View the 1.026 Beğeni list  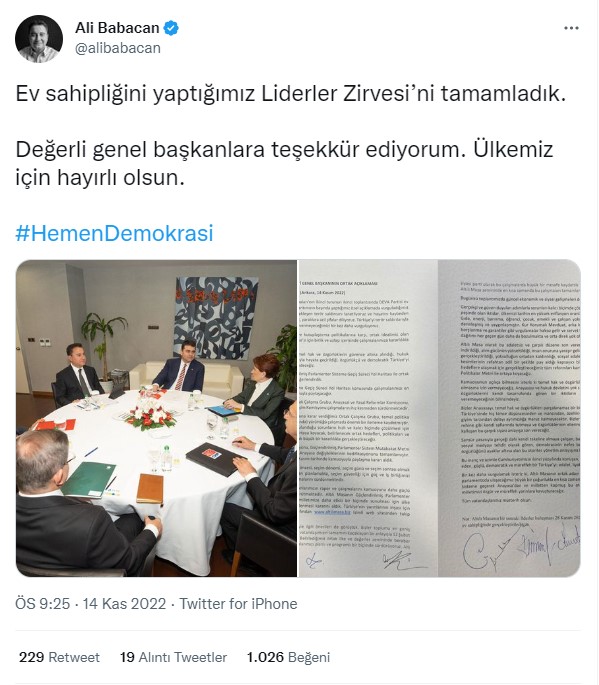point(288,657)
